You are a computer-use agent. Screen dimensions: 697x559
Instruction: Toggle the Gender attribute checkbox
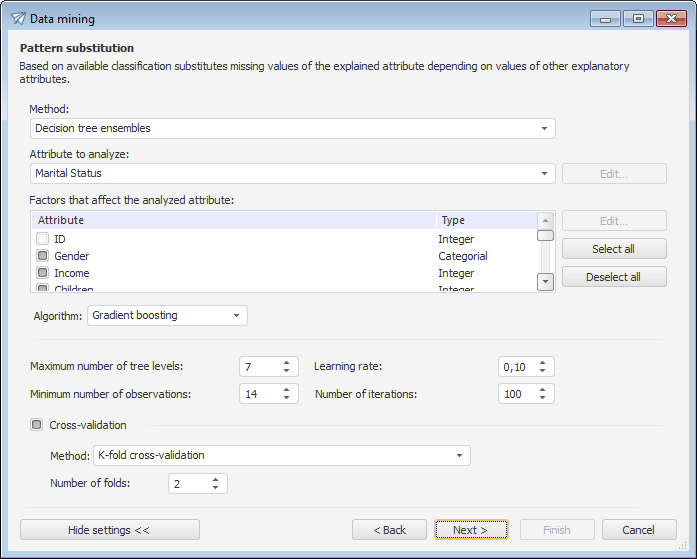[x=43, y=256]
